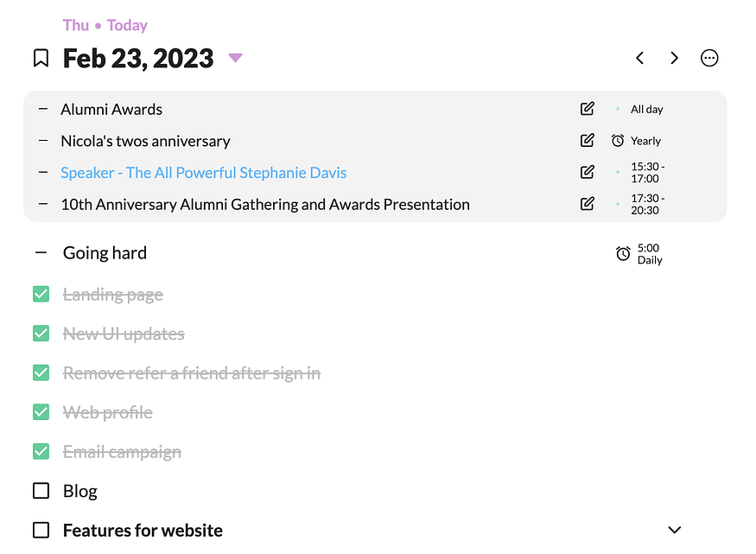Click the bookmark icon beside the date
The width and height of the screenshot is (756, 554).
[41, 59]
